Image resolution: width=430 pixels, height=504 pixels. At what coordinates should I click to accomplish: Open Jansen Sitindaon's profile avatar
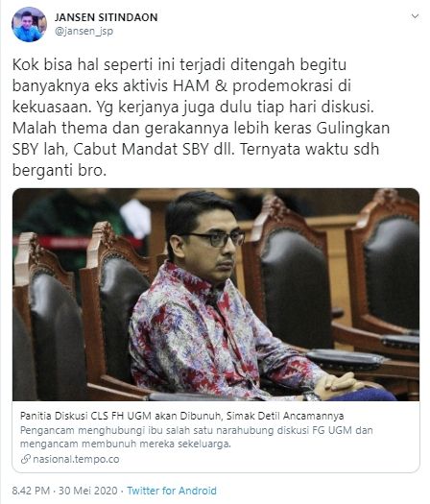coord(29,24)
